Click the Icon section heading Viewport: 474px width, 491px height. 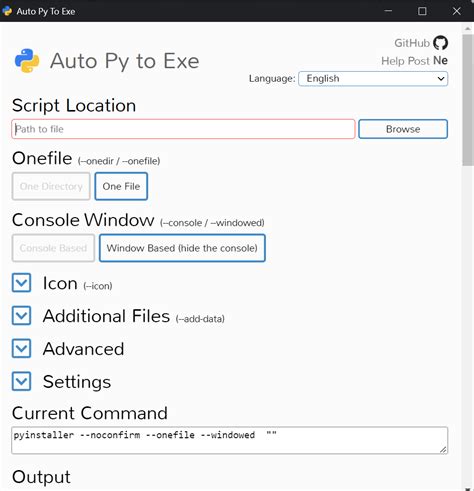coord(60,283)
